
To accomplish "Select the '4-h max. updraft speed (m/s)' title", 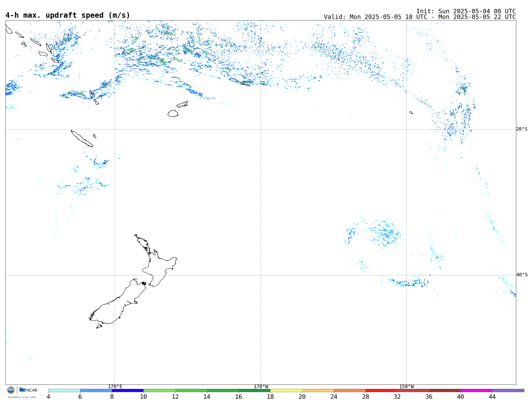I will point(68,15).
